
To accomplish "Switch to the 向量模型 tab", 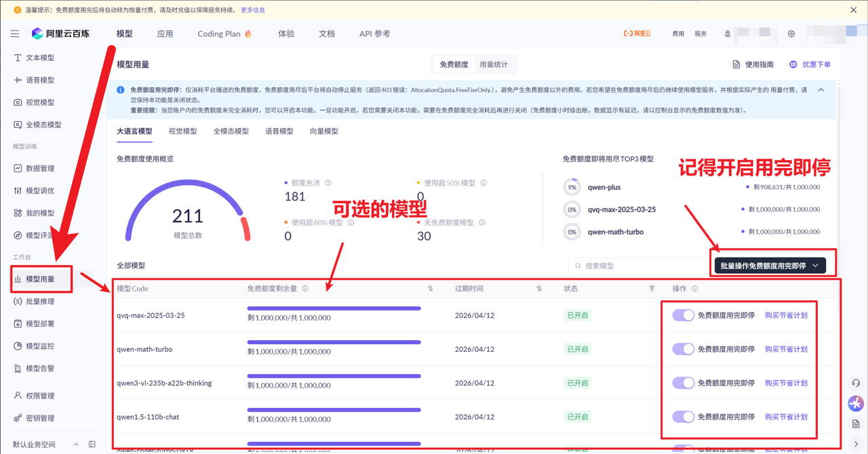I will (x=323, y=131).
